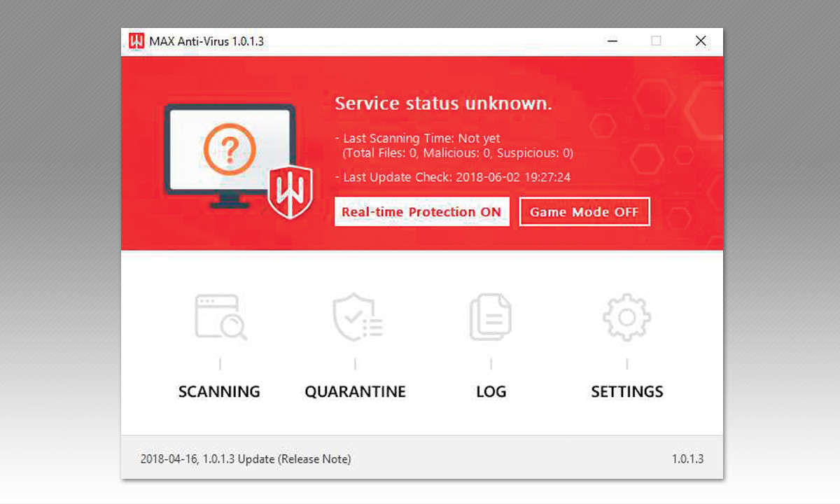This screenshot has height=504, width=840.
Task: Click the "Service status unknown." heading
Action: coord(444,104)
